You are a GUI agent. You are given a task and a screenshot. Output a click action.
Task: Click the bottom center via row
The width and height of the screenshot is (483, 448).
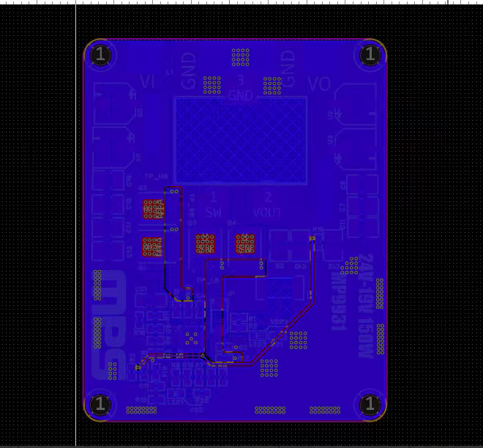pos(270,410)
